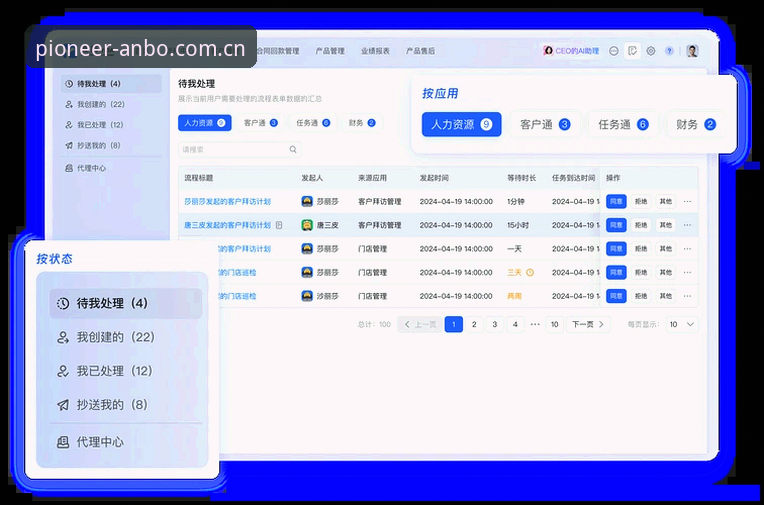Open 每页显示 10 per-page dropdown
This screenshot has height=505, width=764.
tap(682, 325)
